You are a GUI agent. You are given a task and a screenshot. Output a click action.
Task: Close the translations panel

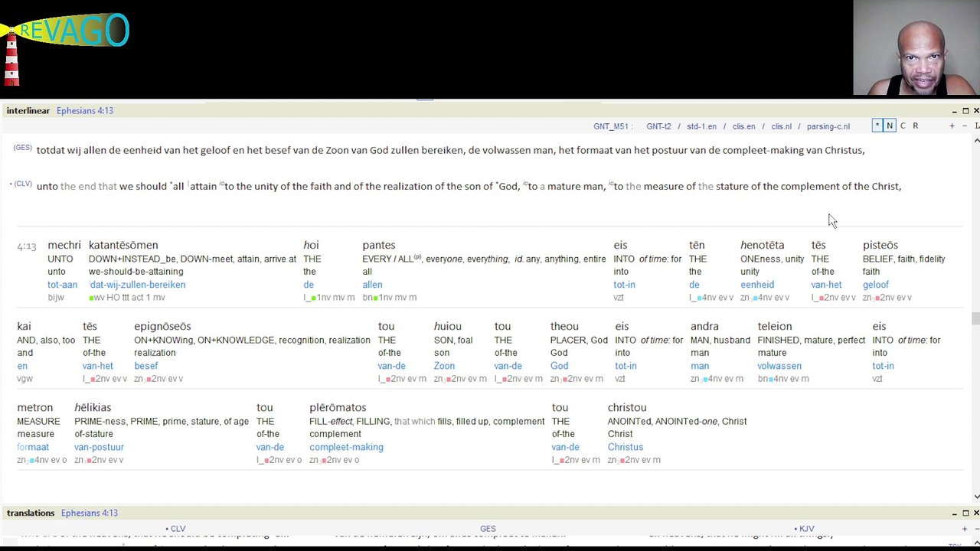coord(976,513)
